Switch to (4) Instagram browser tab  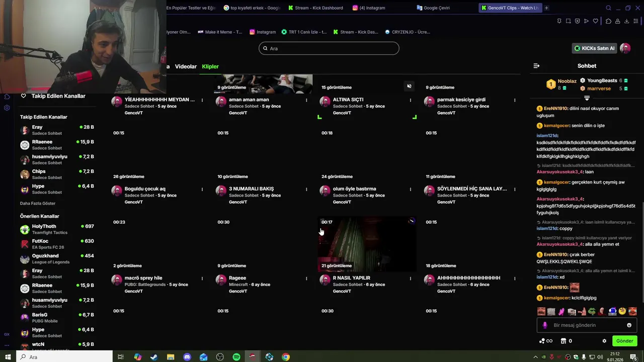click(371, 8)
